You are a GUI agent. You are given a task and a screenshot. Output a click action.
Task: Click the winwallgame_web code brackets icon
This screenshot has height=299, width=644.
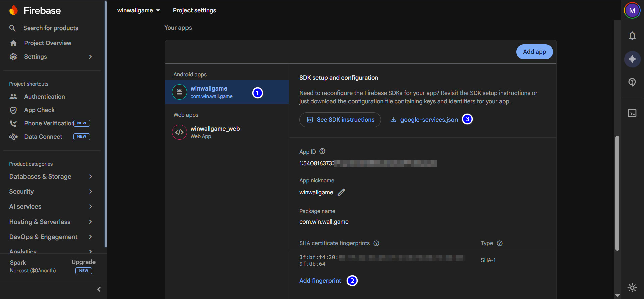click(179, 132)
